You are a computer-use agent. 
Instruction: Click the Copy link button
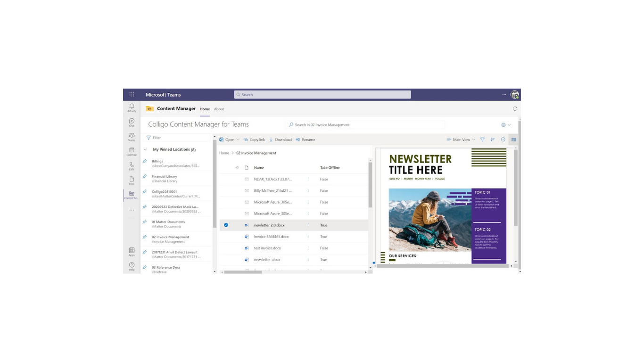click(254, 140)
